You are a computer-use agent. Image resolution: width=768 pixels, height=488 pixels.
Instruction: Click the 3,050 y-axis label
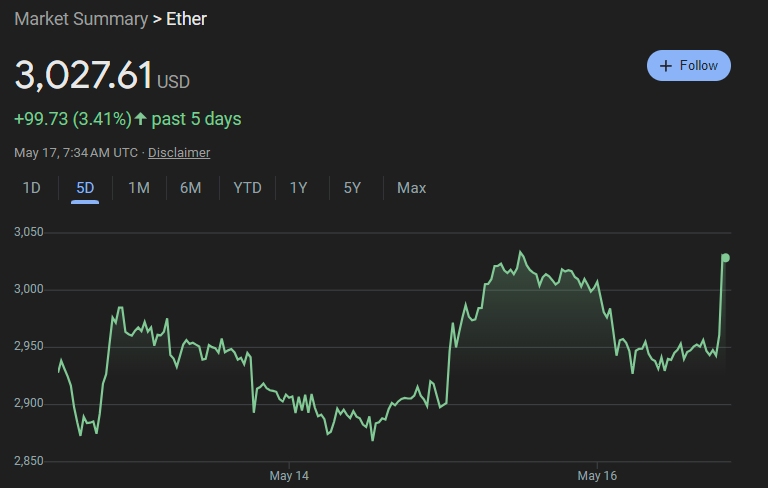29,232
